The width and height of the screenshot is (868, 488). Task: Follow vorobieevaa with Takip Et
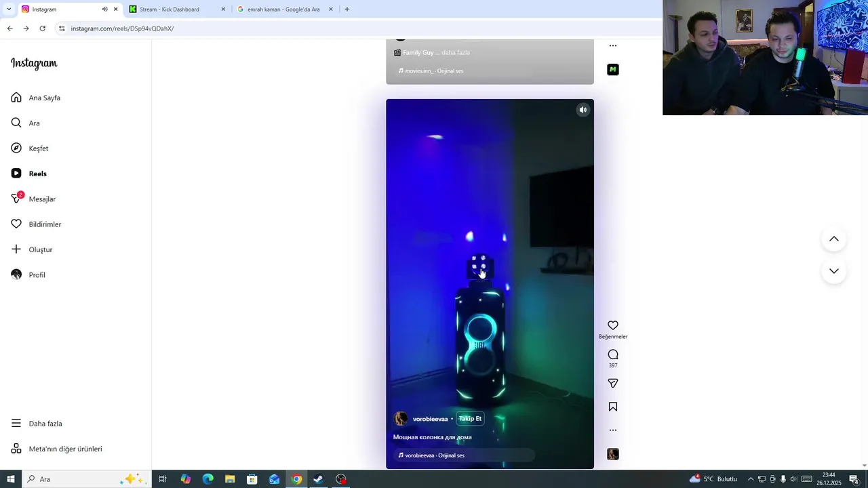[x=470, y=419]
